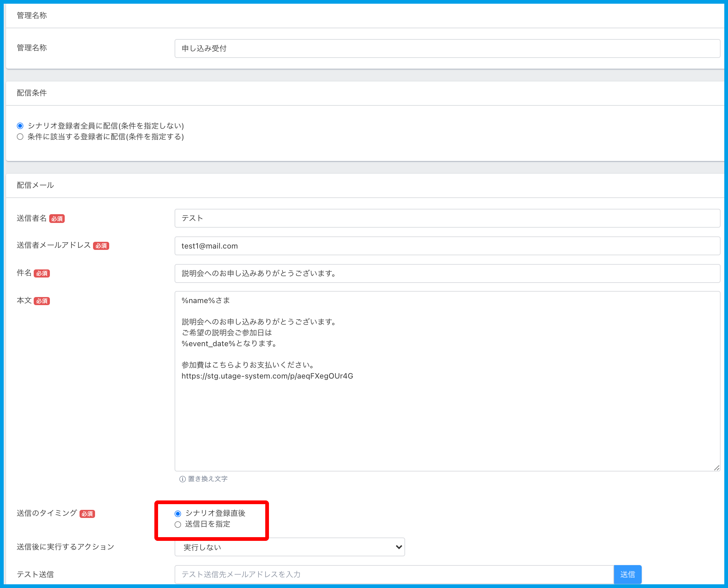
Task: Choose シナリオ登録直後 send timing
Action: [x=178, y=514]
